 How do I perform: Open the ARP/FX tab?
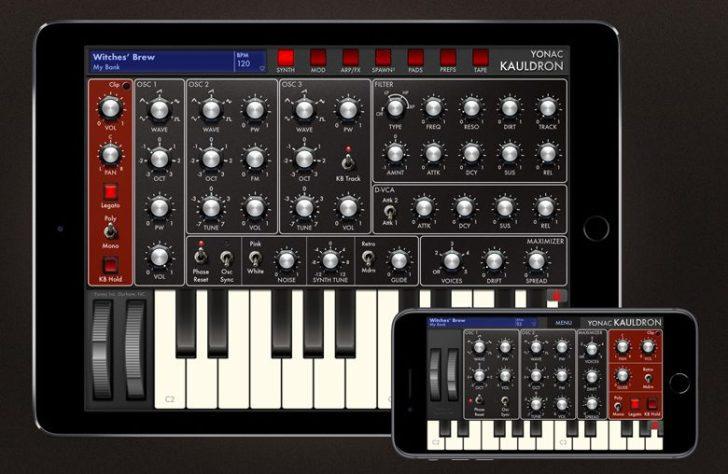(x=351, y=58)
